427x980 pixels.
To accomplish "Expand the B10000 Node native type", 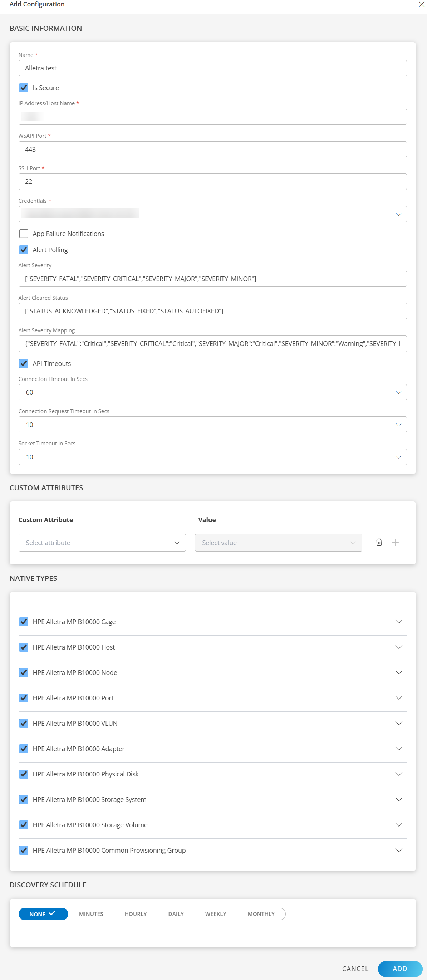I will click(398, 672).
